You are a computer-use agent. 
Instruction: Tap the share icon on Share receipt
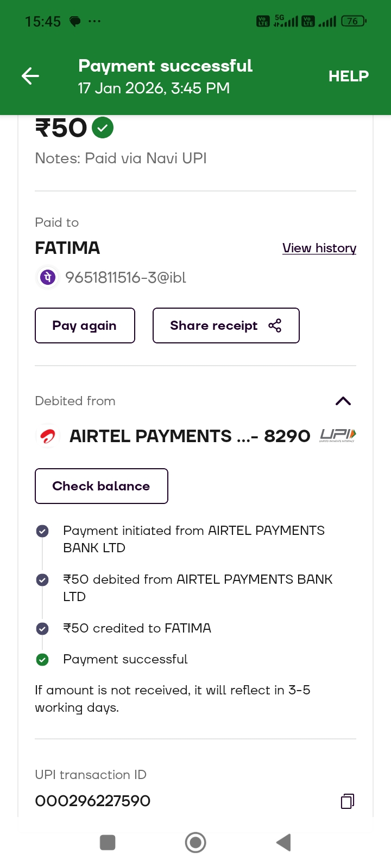coord(275,325)
